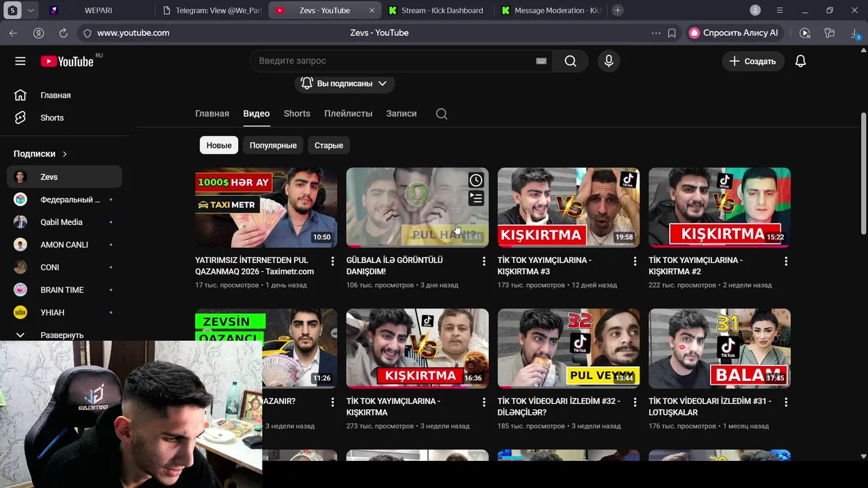
Task: Open the Zevs subscription in sidebar
Action: pos(64,177)
